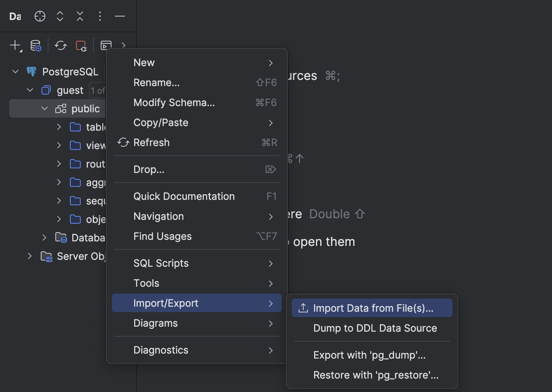Image resolution: width=552 pixels, height=392 pixels.
Task: Open the panel options kebab menu
Action: (100, 16)
